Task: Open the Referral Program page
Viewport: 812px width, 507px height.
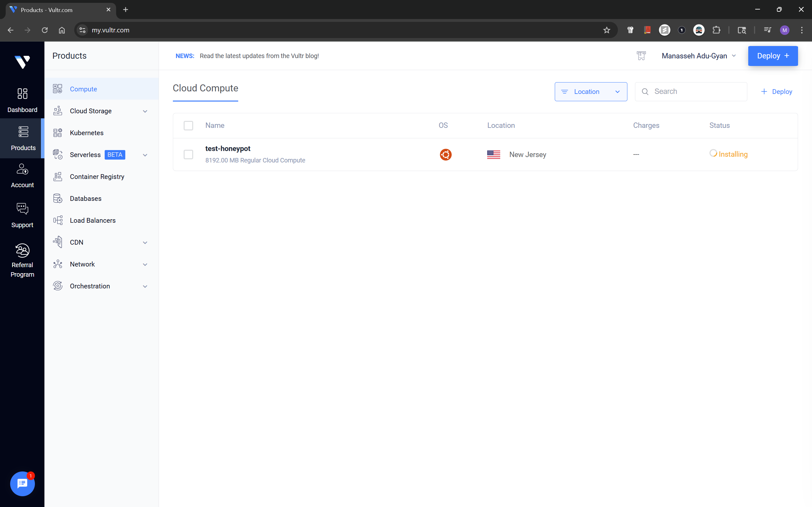Action: pyautogui.click(x=22, y=260)
